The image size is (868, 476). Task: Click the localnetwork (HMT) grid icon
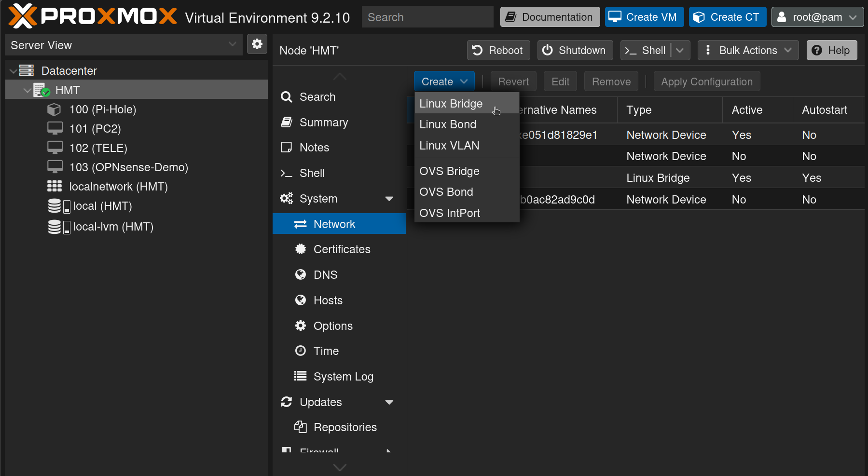point(55,186)
